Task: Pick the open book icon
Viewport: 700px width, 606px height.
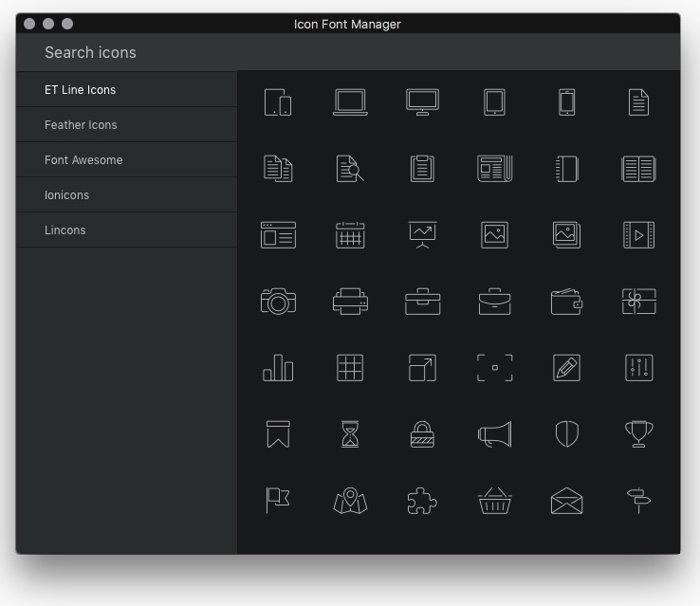Action: point(639,169)
